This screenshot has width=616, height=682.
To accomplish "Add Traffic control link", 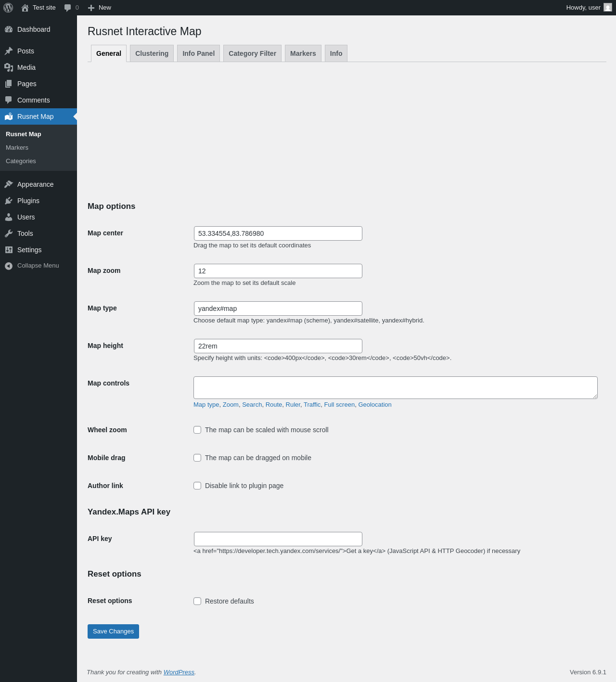I will 312,405.
